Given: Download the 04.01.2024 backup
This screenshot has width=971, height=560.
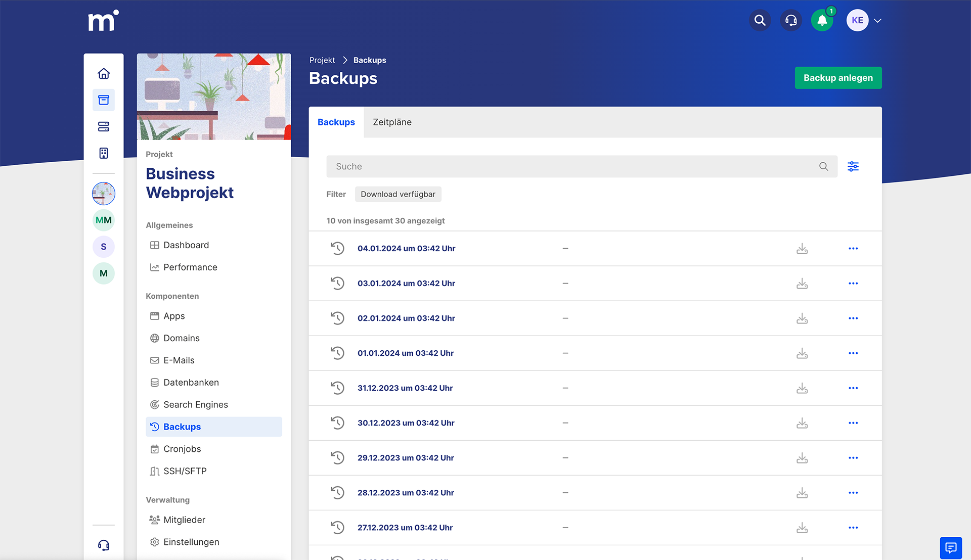Looking at the screenshot, I should (x=802, y=249).
